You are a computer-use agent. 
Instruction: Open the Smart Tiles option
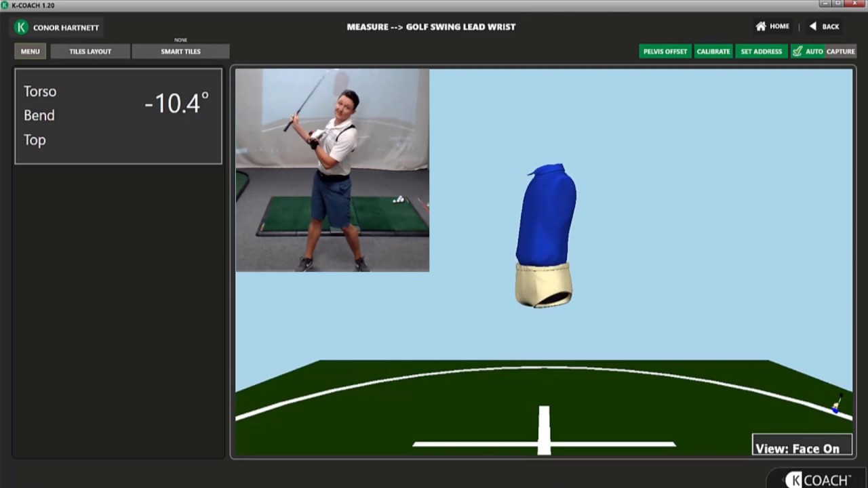(x=180, y=52)
